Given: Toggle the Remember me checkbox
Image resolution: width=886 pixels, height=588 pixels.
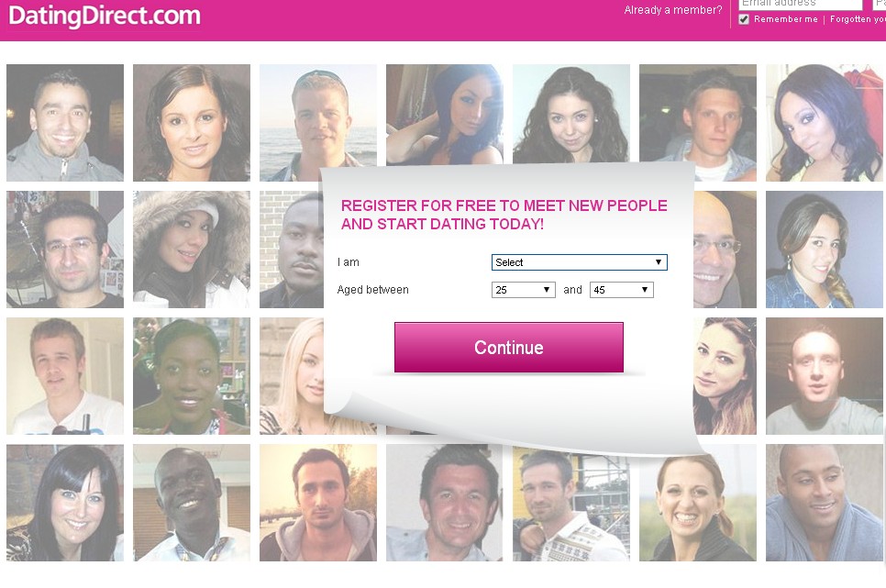Looking at the screenshot, I should [744, 19].
